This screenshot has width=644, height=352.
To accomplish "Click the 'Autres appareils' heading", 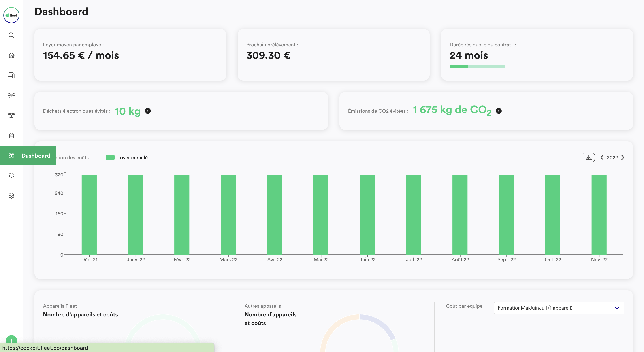I will click(x=262, y=306).
